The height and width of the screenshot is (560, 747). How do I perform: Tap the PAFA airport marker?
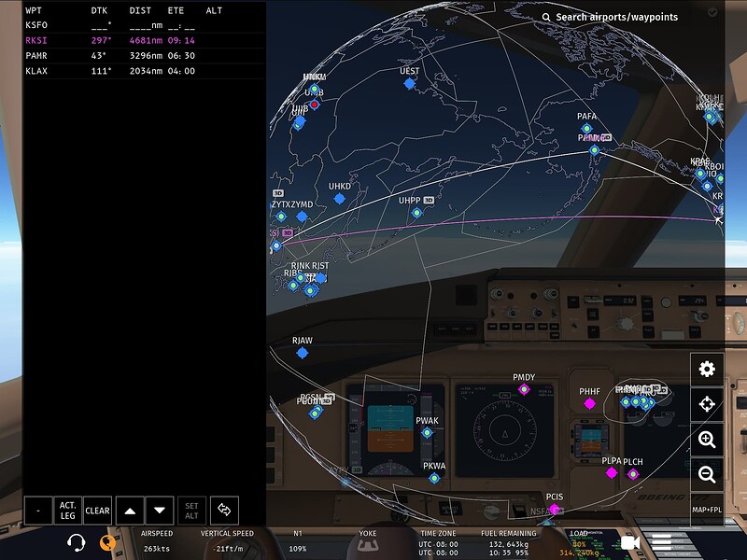[586, 129]
